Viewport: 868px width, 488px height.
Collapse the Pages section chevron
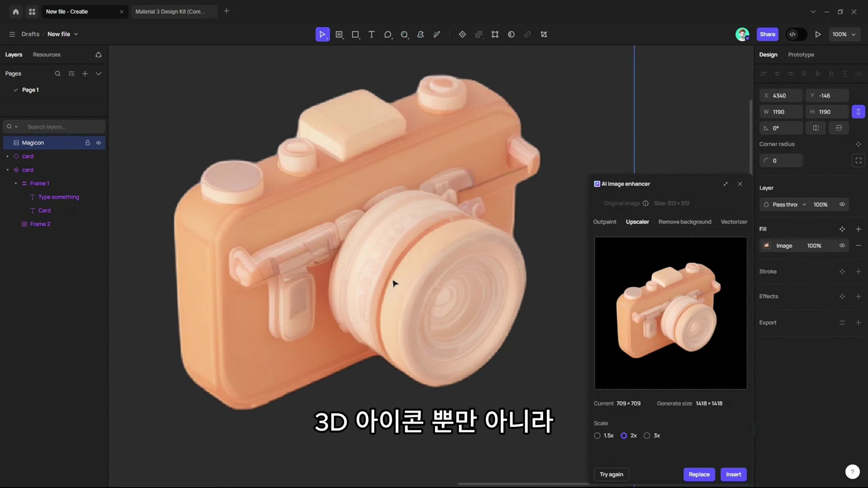[98, 74]
